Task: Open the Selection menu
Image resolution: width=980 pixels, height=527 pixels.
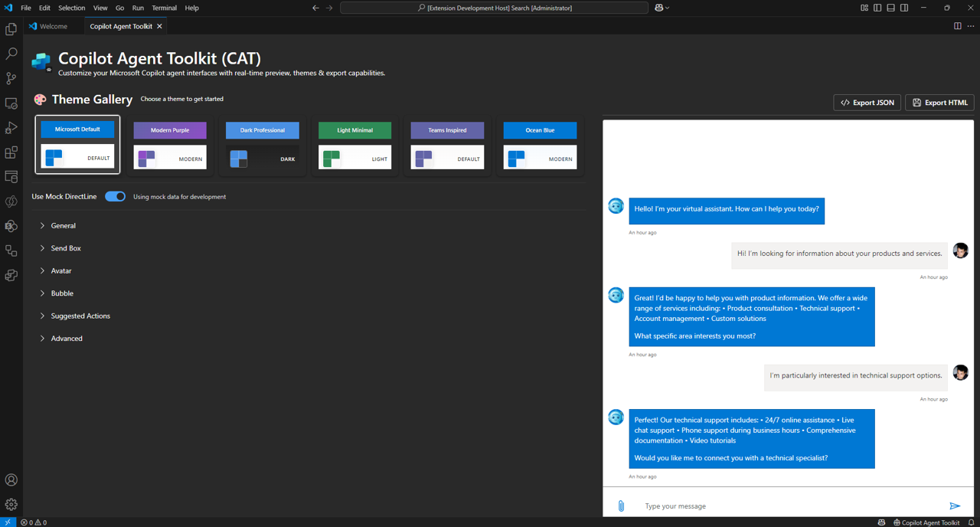Action: click(x=71, y=8)
